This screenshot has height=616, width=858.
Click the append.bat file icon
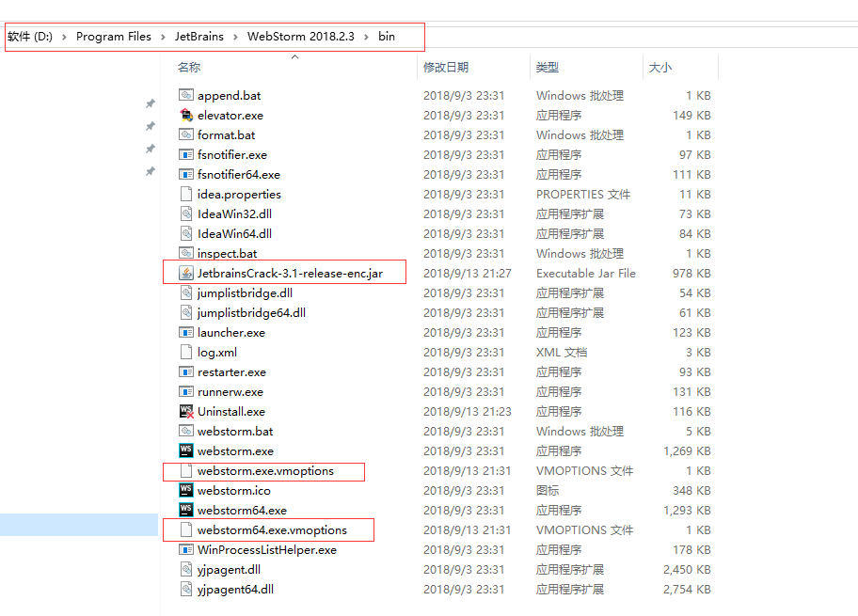coord(186,95)
